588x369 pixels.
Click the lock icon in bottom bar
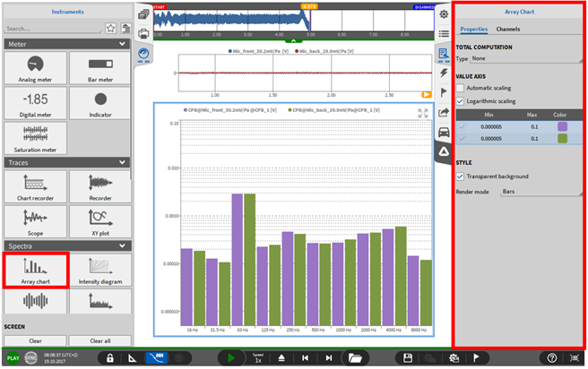tap(110, 358)
